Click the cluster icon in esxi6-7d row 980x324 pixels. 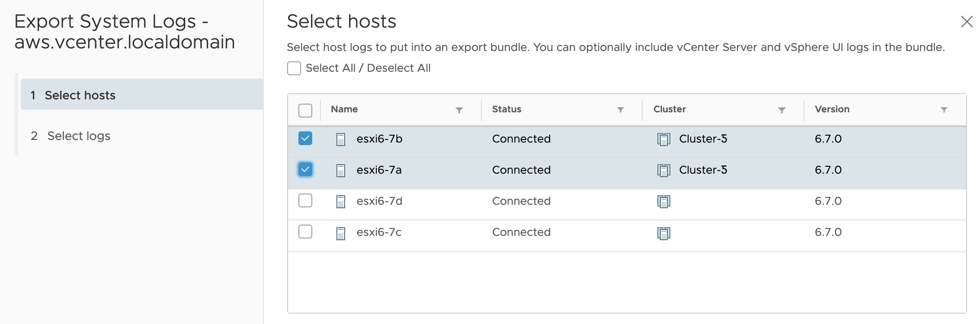pos(663,202)
